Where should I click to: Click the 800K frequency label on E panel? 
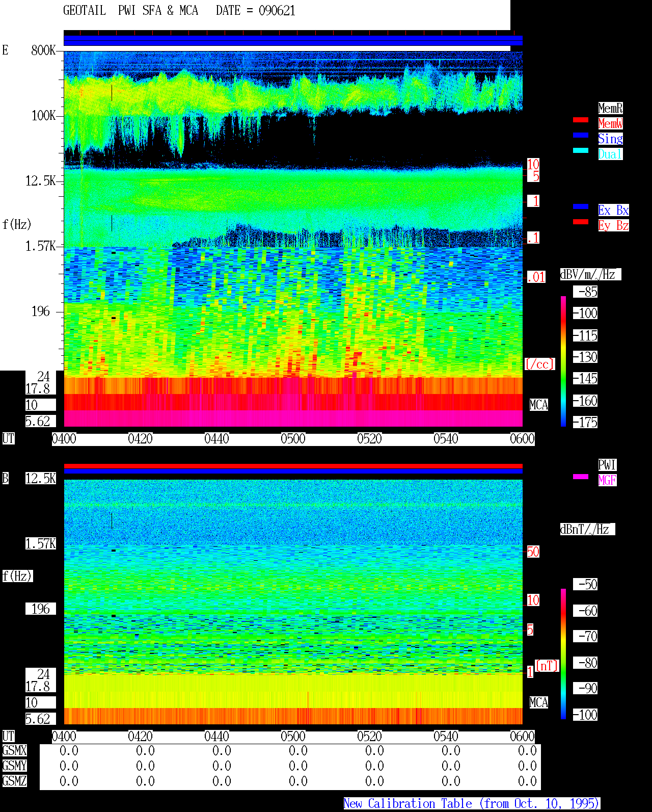(x=43, y=50)
